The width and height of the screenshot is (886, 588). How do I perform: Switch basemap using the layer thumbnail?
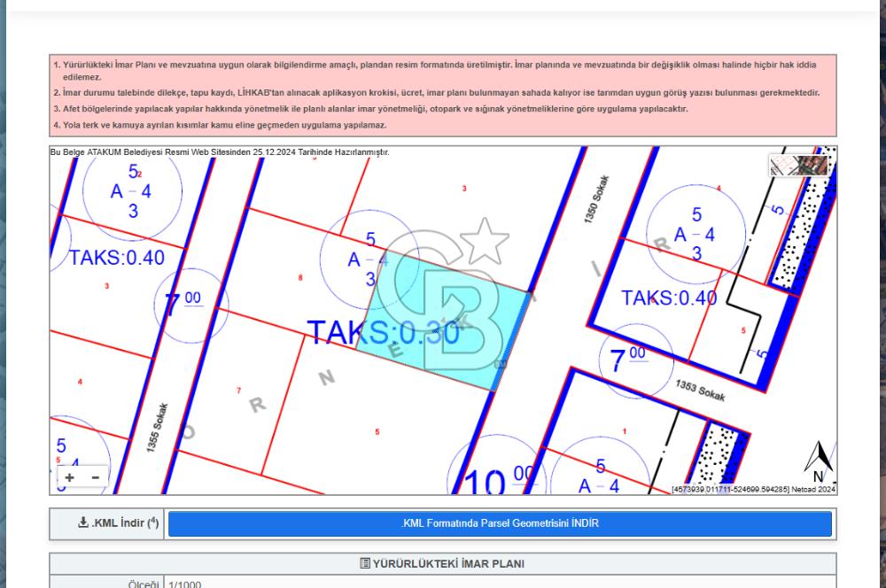coord(798,166)
